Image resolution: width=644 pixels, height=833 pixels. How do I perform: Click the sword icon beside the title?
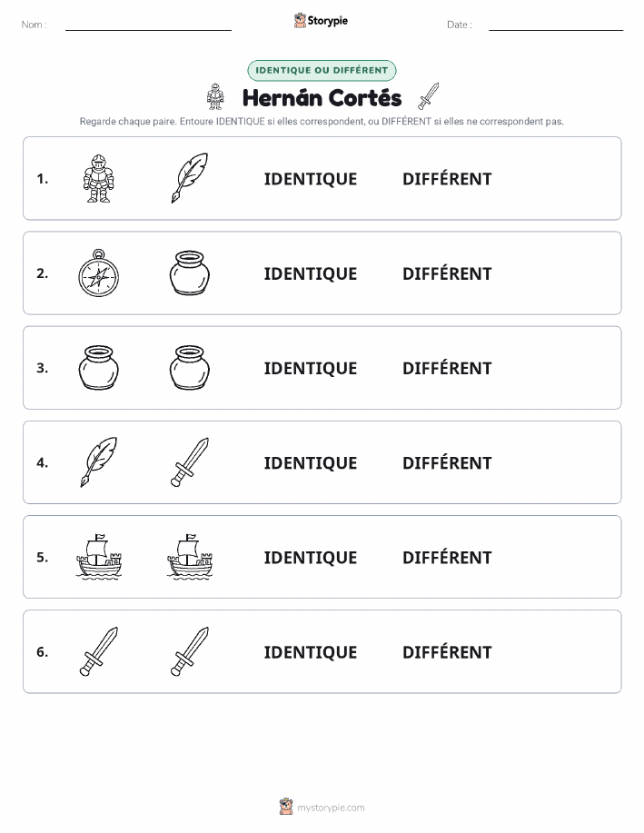tap(428, 96)
